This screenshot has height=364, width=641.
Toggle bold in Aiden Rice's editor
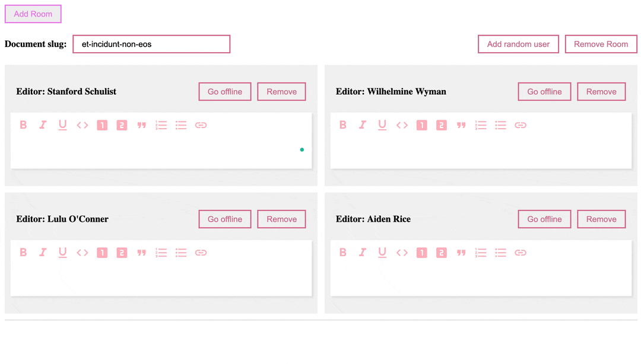point(343,253)
